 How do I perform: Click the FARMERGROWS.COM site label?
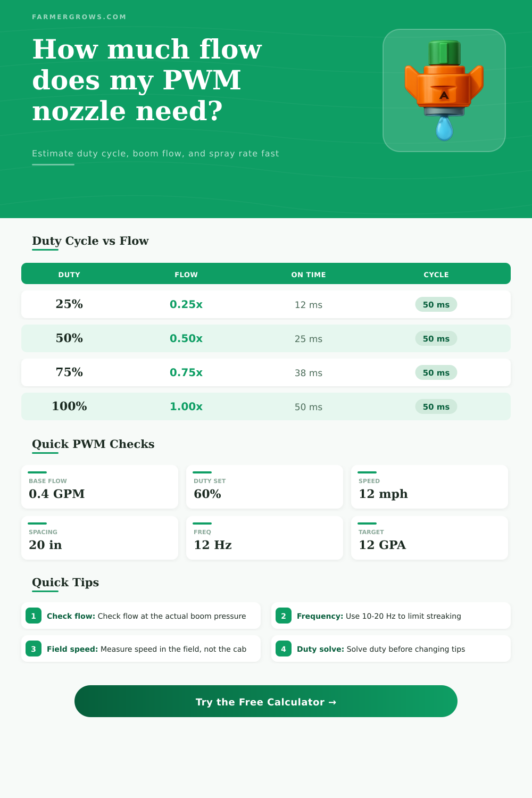click(79, 17)
